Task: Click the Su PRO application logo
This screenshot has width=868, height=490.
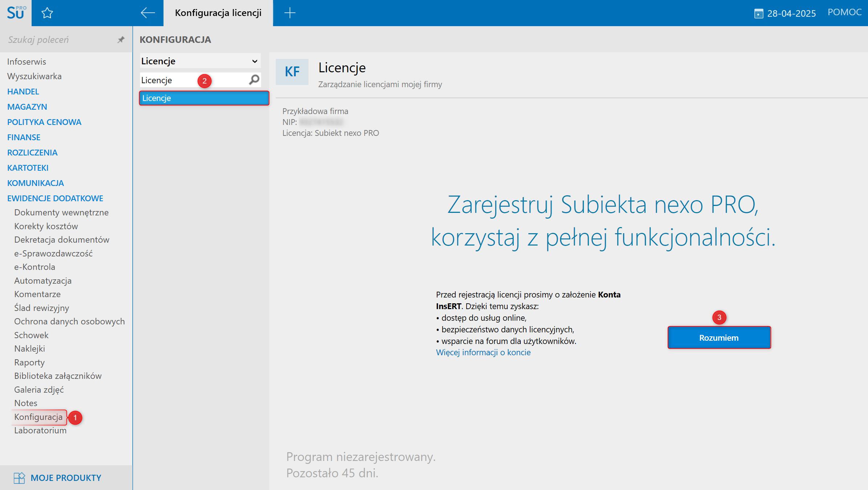Action: (x=16, y=13)
